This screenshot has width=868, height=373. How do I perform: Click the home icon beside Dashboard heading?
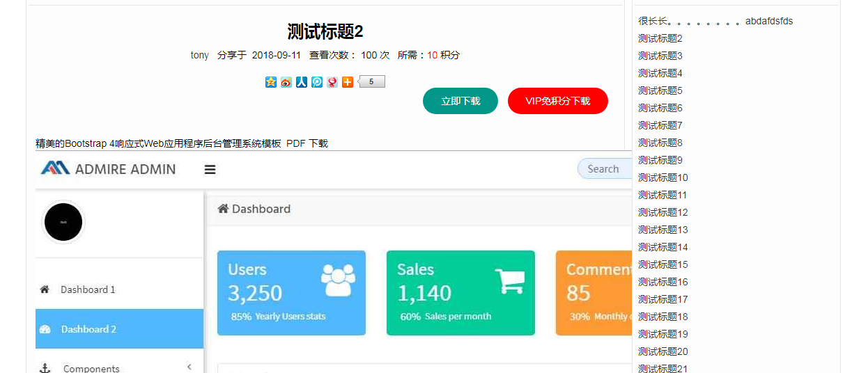223,209
